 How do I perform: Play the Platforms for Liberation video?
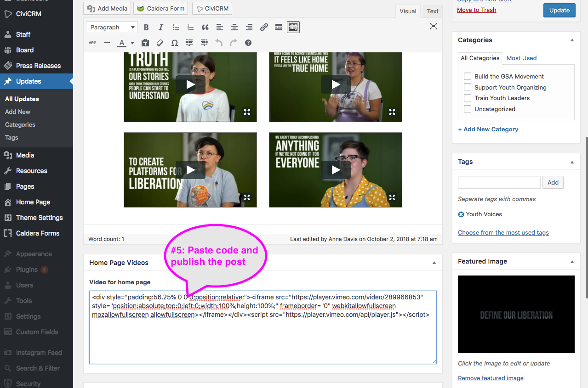[190, 170]
